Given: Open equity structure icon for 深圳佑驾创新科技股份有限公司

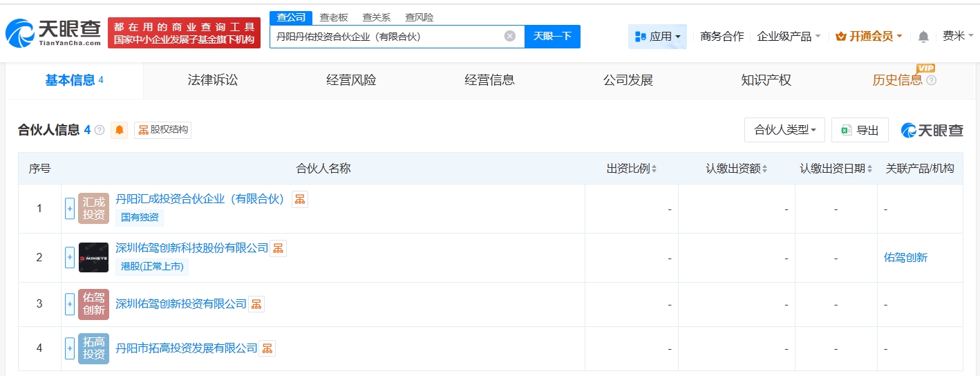Looking at the screenshot, I should (278, 248).
